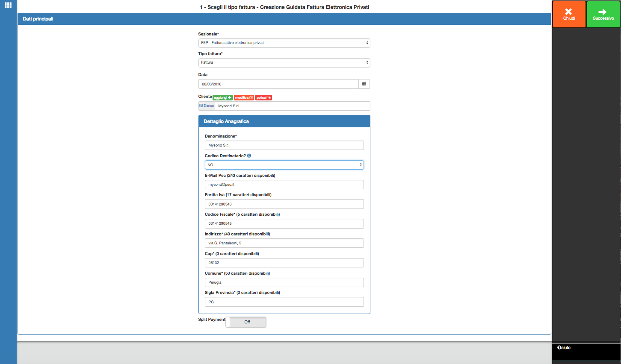Click the Dettaglio Anagrafica panel header
The image size is (621, 364).
click(x=284, y=121)
